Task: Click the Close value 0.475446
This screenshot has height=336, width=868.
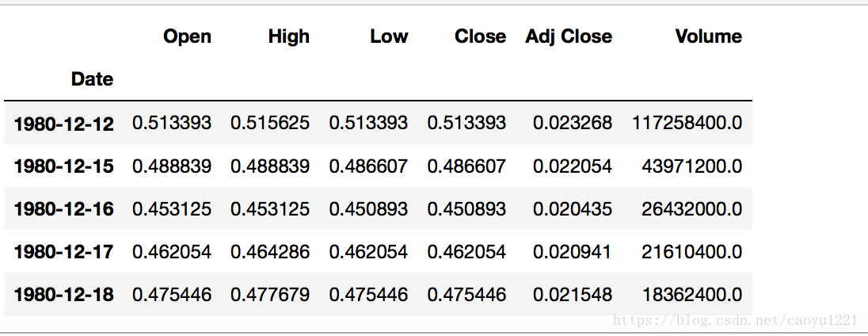Action: (466, 295)
